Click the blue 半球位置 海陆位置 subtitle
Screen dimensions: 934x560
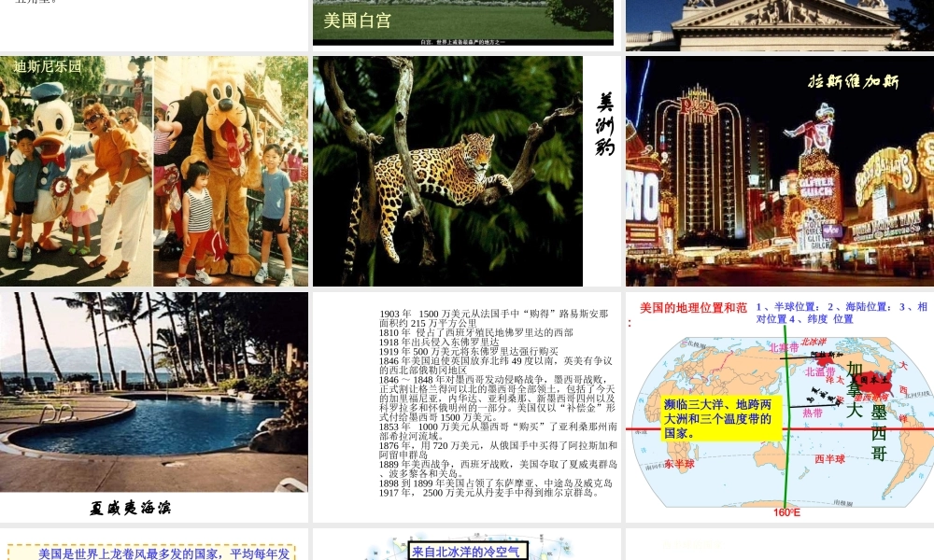pyautogui.click(x=842, y=313)
